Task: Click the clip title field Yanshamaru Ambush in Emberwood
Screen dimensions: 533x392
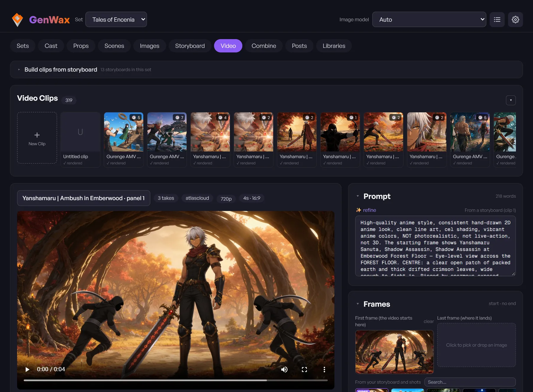Action: click(84, 198)
